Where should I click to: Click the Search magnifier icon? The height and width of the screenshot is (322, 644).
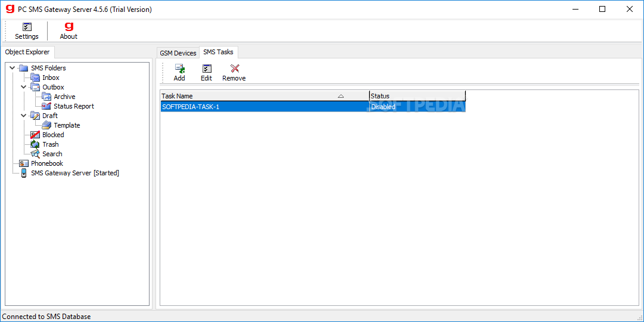point(35,154)
